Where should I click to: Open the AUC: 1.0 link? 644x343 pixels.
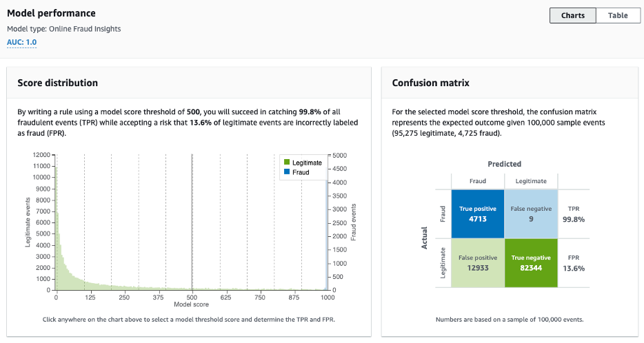22,42
